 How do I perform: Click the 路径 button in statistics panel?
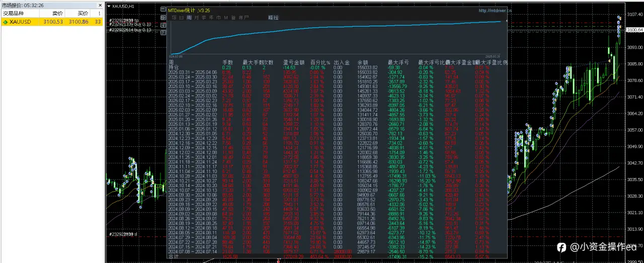273,17
